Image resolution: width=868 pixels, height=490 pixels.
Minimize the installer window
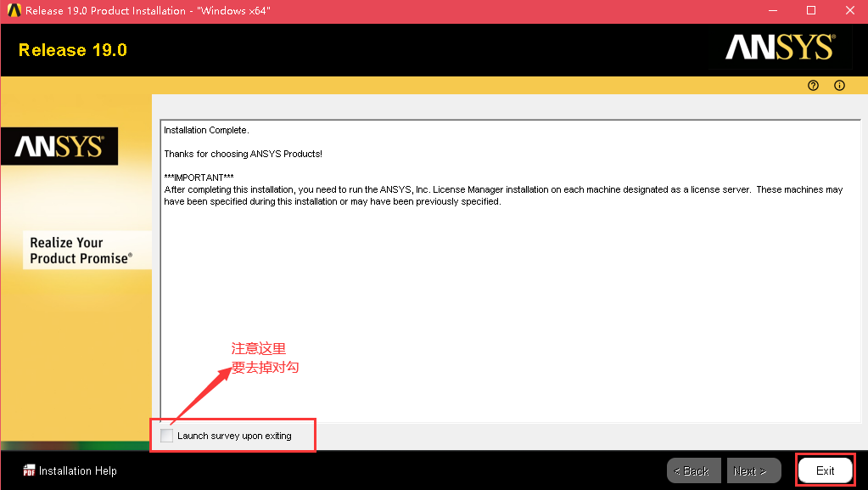tap(773, 10)
